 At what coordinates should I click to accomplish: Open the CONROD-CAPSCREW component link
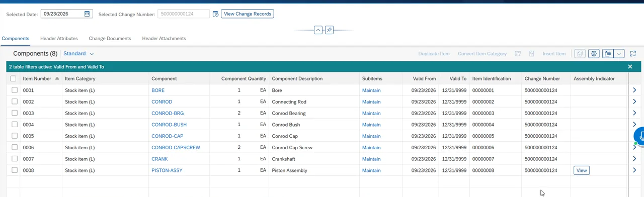(x=176, y=147)
